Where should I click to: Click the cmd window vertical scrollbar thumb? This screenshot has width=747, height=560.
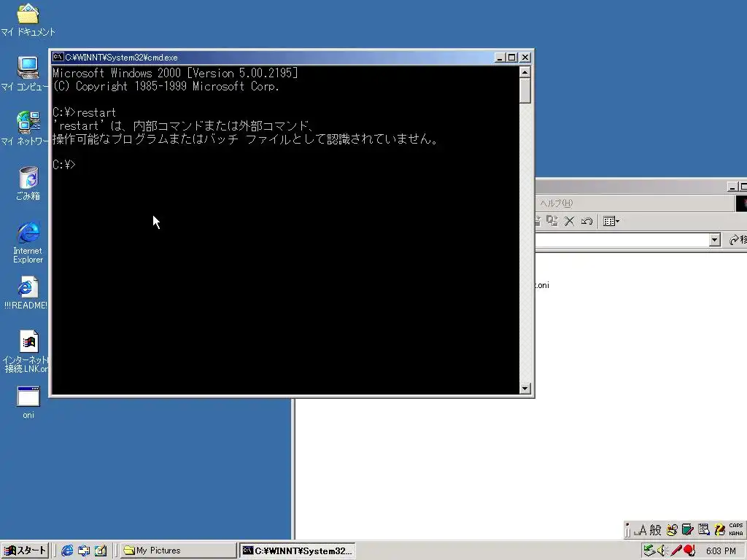point(525,90)
